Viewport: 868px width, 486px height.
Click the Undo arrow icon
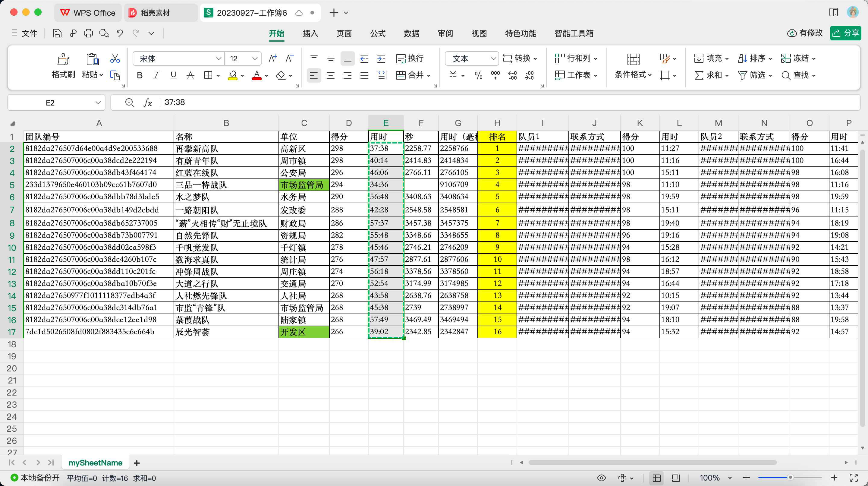click(x=120, y=33)
